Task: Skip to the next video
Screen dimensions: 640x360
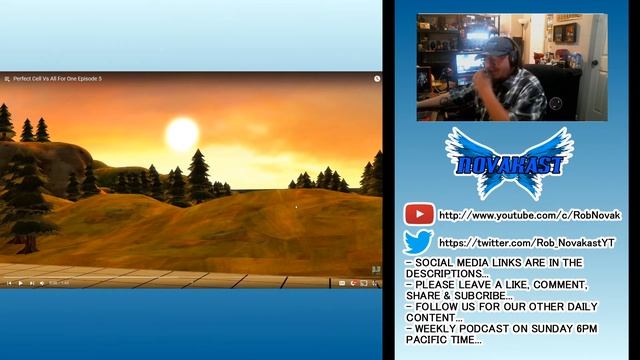Action: click(32, 283)
